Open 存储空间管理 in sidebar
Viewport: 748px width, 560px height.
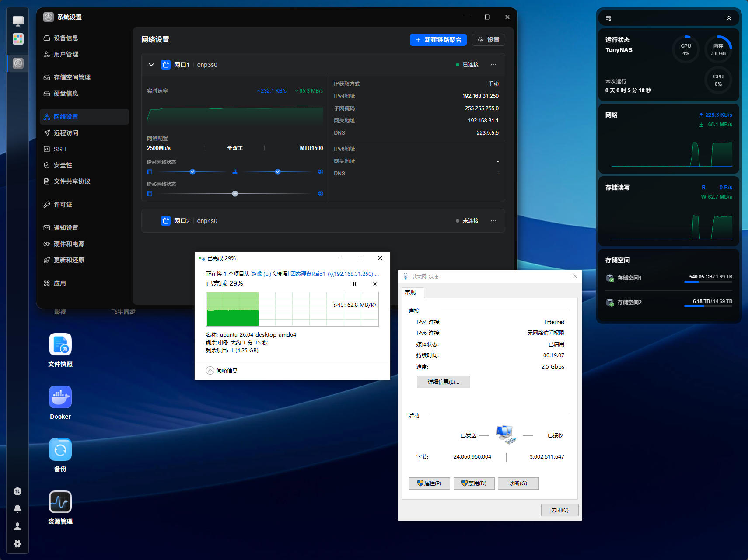click(84, 77)
